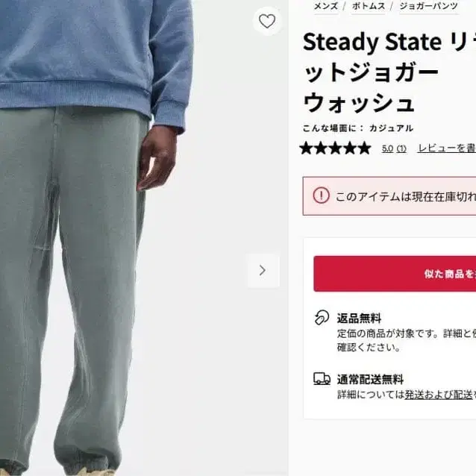
Task: Open the ボトムス breadcrumb link
Action: click(x=369, y=6)
